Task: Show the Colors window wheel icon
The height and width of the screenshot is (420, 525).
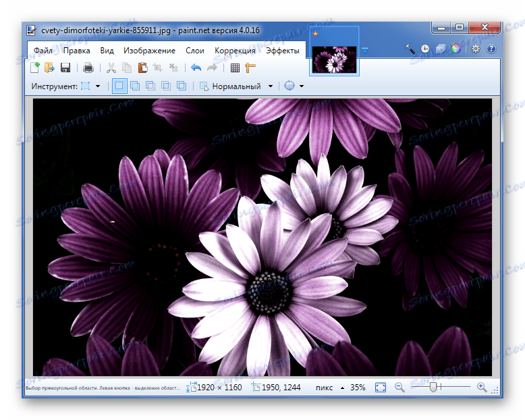Action: coord(456,49)
